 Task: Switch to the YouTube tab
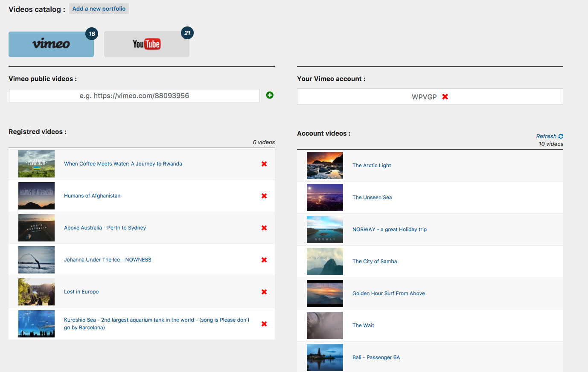tap(146, 43)
